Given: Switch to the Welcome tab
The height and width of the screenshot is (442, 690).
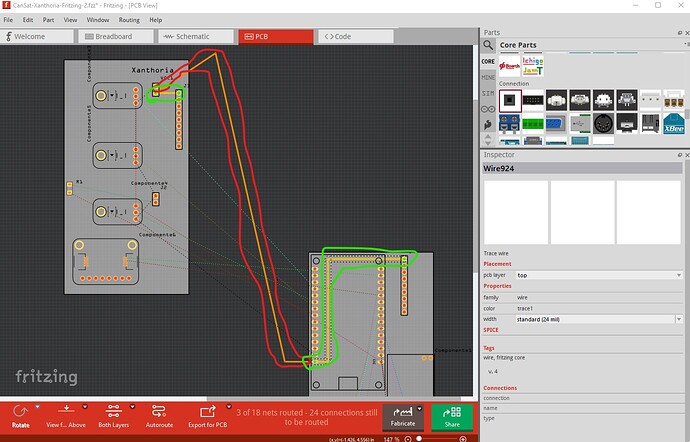Looking at the screenshot, I should click(x=37, y=37).
